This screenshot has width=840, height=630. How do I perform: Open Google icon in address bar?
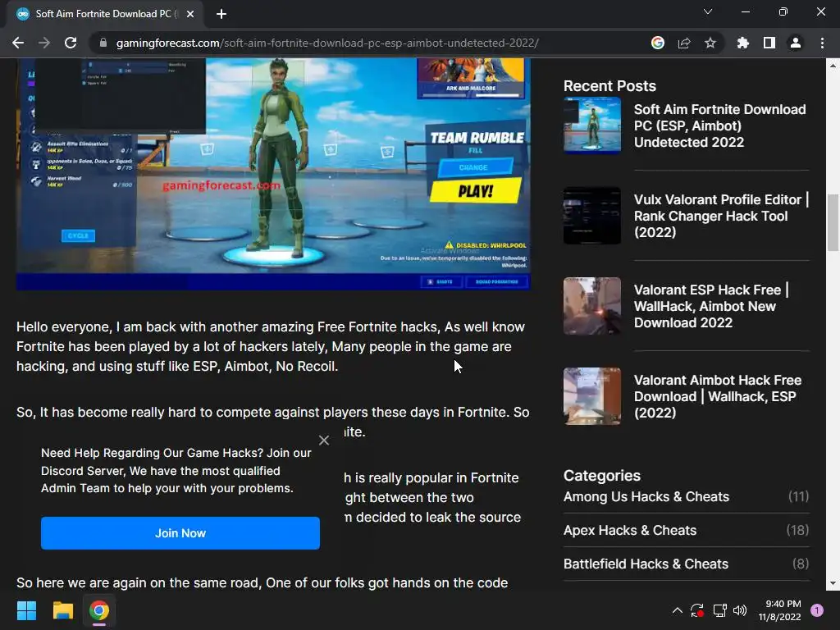coord(658,43)
